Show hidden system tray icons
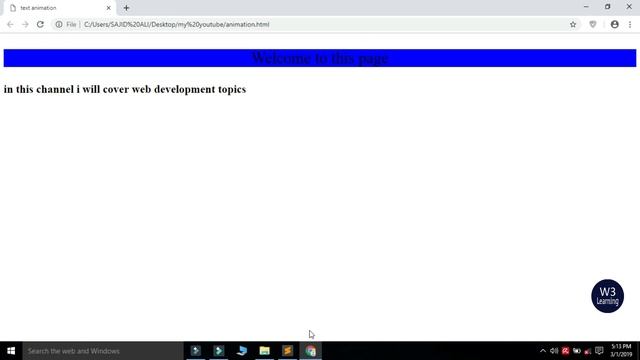 [x=543, y=351]
